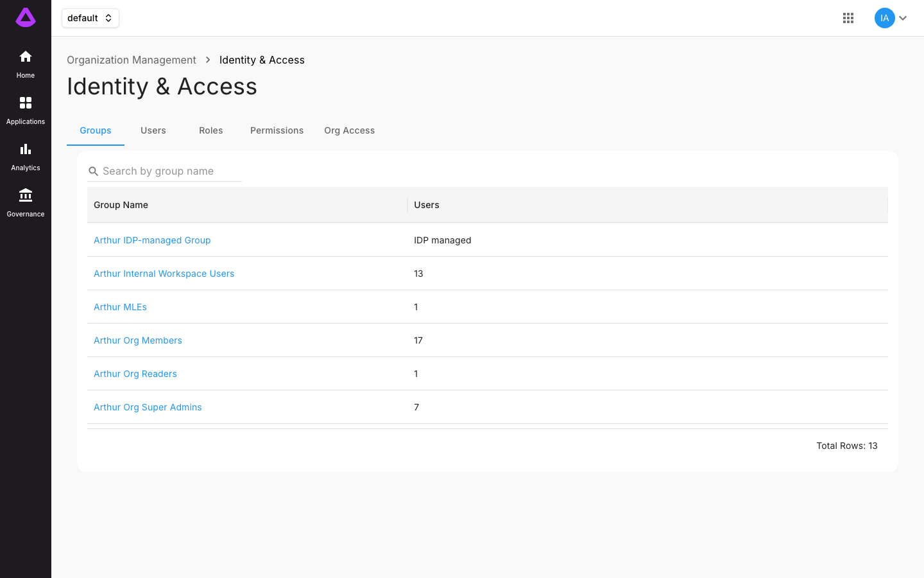
Task: Expand the account menu chevron
Action: point(903,18)
